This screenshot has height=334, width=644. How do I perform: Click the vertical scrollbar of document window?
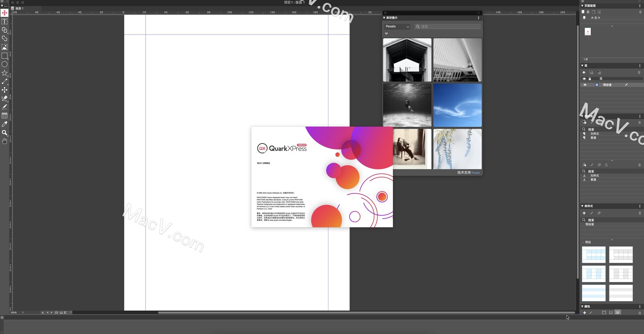[578, 151]
